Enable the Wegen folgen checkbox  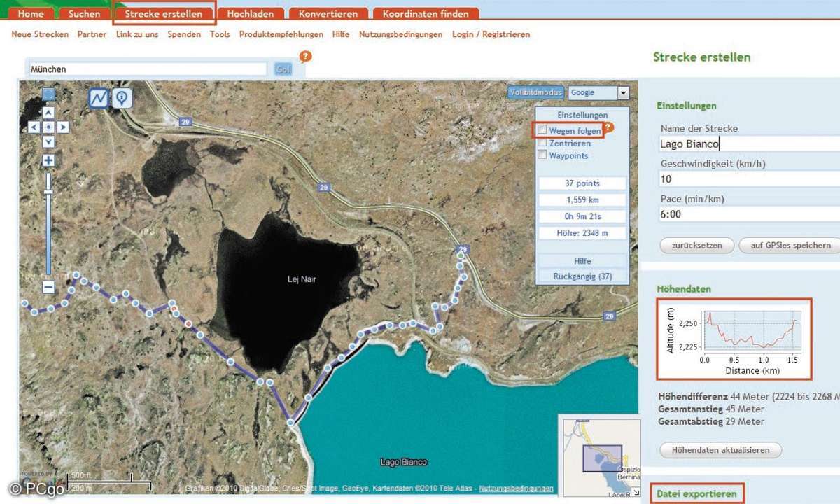(x=542, y=130)
